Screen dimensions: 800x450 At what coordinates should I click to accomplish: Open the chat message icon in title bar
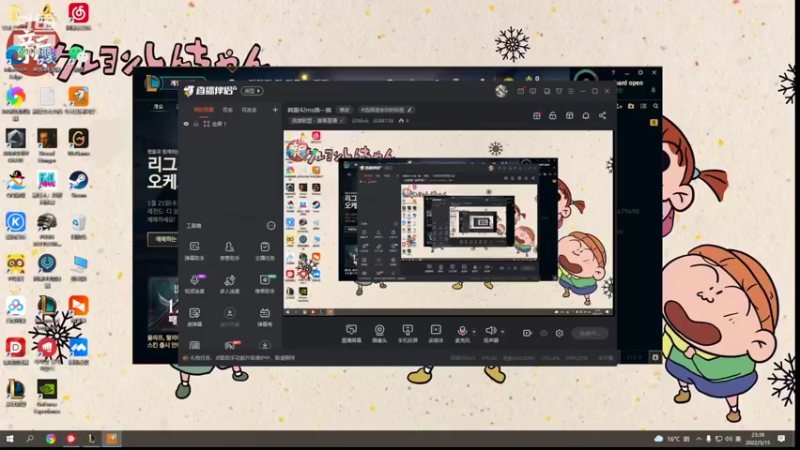(533, 91)
